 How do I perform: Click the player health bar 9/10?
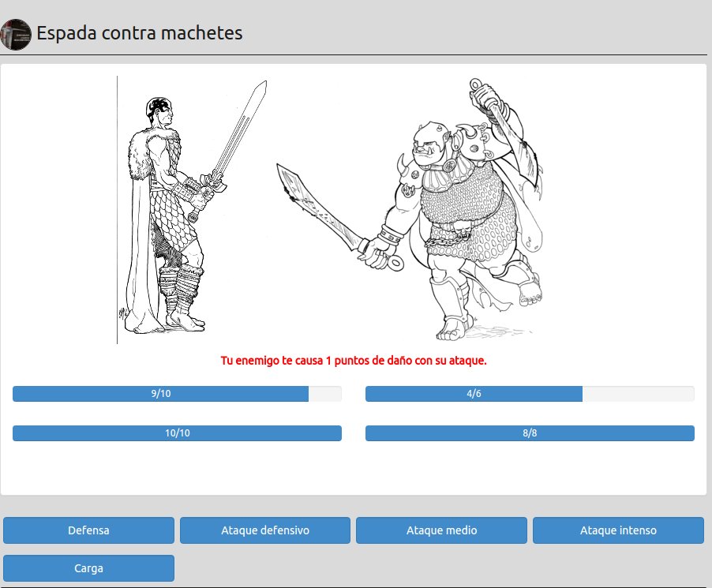177,394
